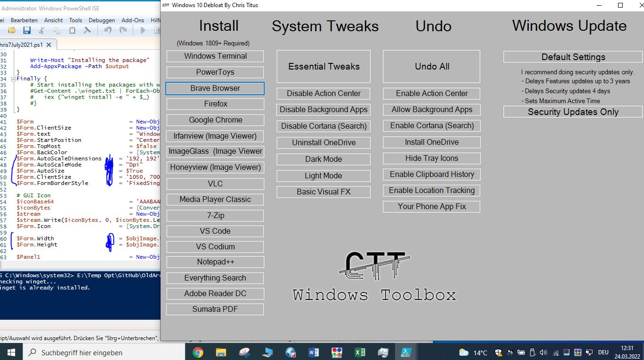The height and width of the screenshot is (360, 644).
Task: Click the Brave Browser button
Action: 215,88
